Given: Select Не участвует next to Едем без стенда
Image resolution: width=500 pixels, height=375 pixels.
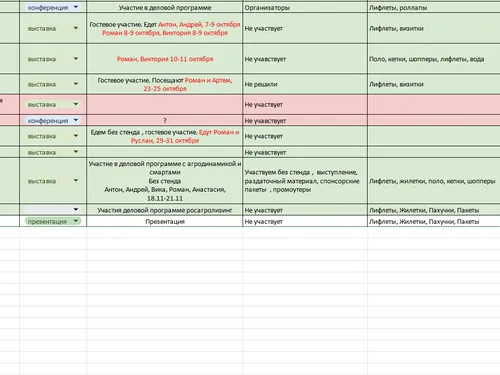Looking at the screenshot, I should [305, 136].
